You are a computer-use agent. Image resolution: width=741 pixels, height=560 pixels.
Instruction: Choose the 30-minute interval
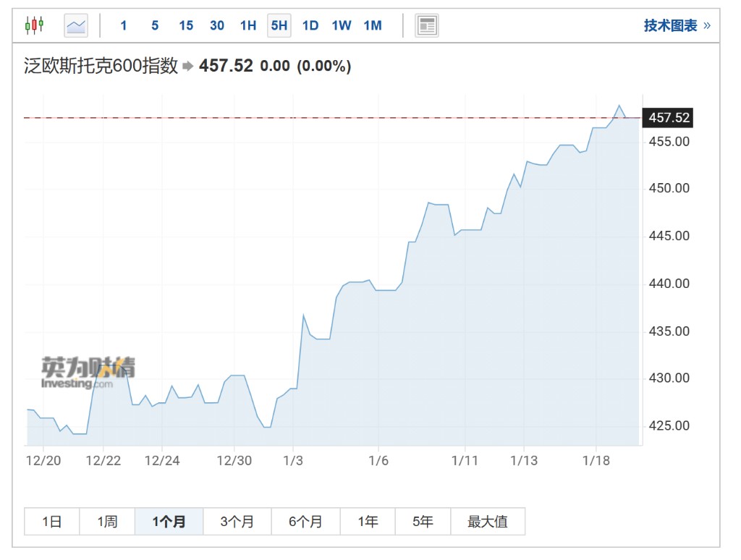217,26
